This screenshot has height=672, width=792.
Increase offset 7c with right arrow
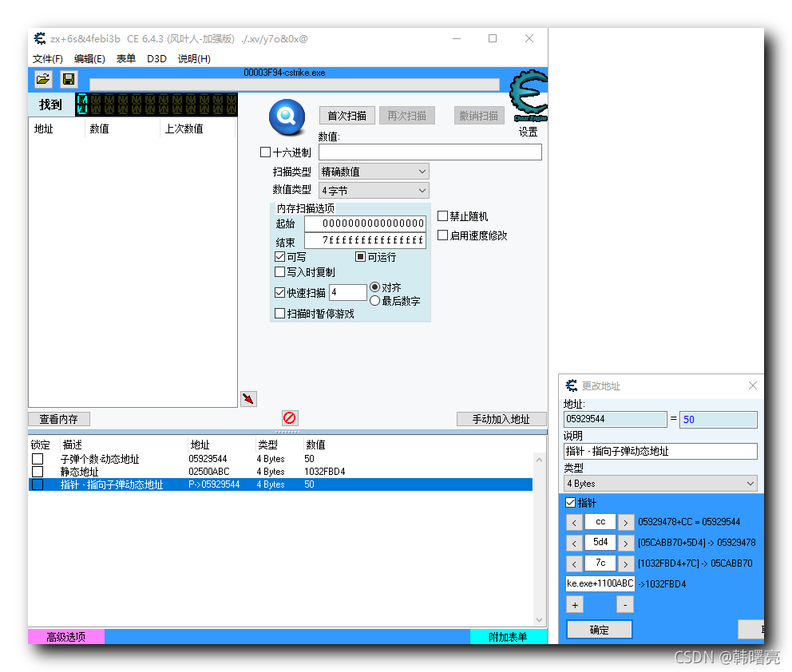[x=626, y=563]
